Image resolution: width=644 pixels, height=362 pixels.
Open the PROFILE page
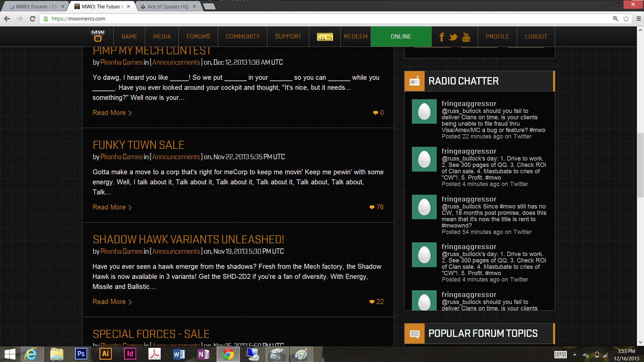(497, 37)
